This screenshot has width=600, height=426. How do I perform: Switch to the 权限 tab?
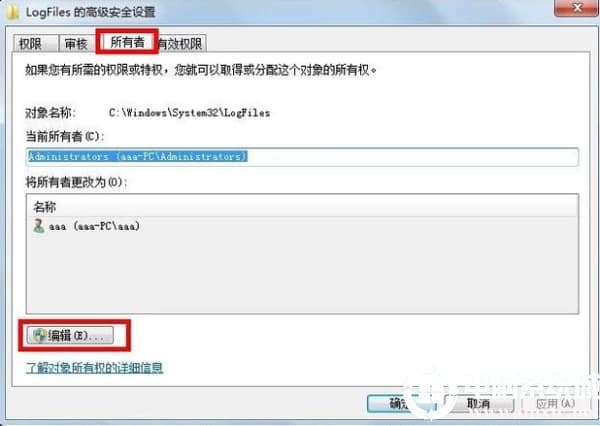click(35, 44)
